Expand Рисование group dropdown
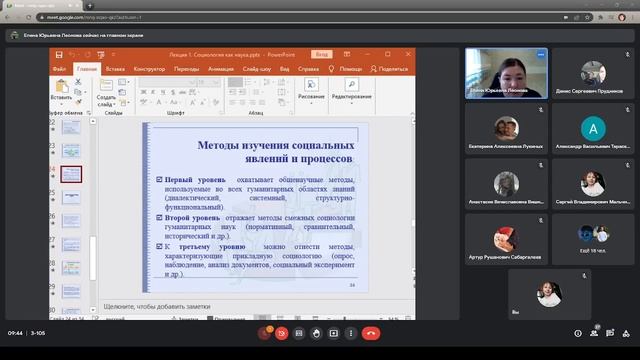The height and width of the screenshot is (360, 640). coord(311,103)
